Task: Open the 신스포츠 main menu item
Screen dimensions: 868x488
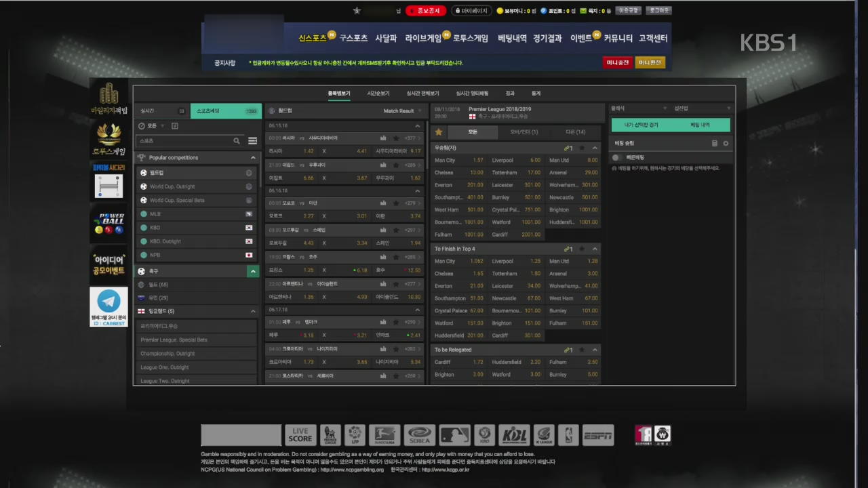Action: click(x=313, y=39)
